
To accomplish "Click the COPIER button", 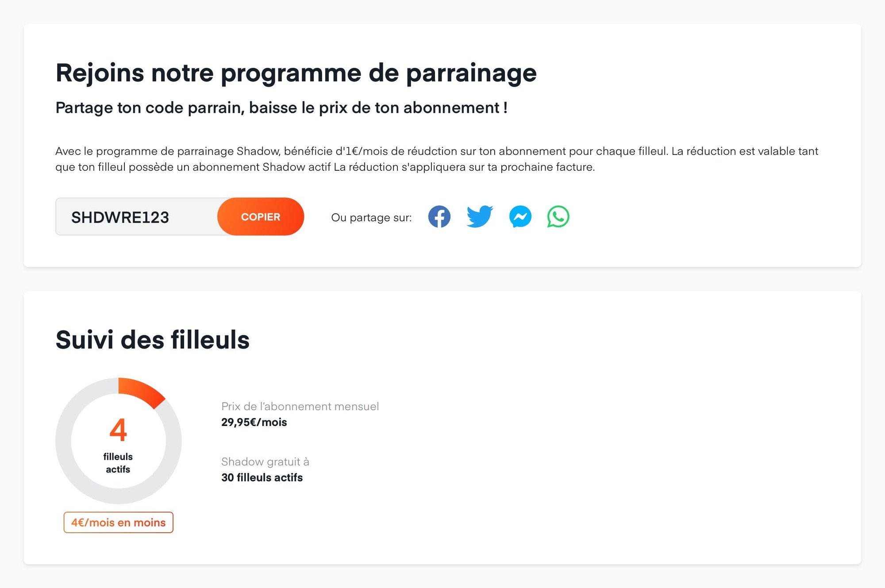I will tap(261, 217).
